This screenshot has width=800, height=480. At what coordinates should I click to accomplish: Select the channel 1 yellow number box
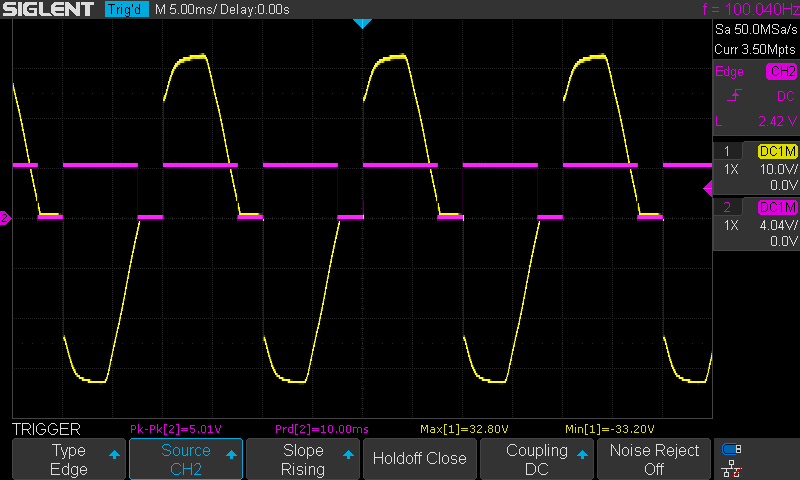(727, 151)
